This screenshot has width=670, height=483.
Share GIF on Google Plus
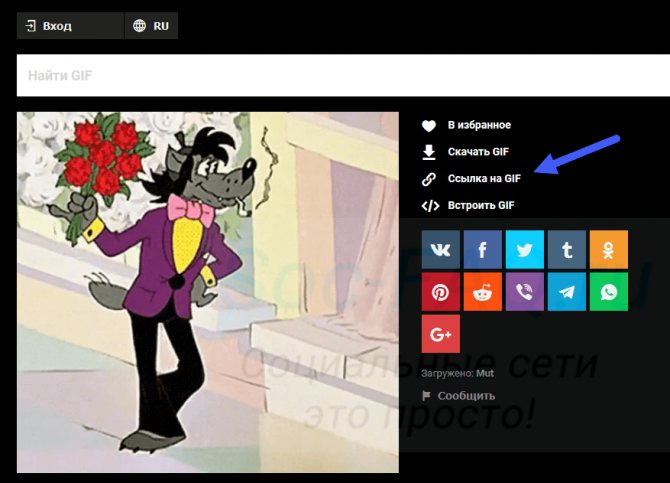tap(441, 334)
